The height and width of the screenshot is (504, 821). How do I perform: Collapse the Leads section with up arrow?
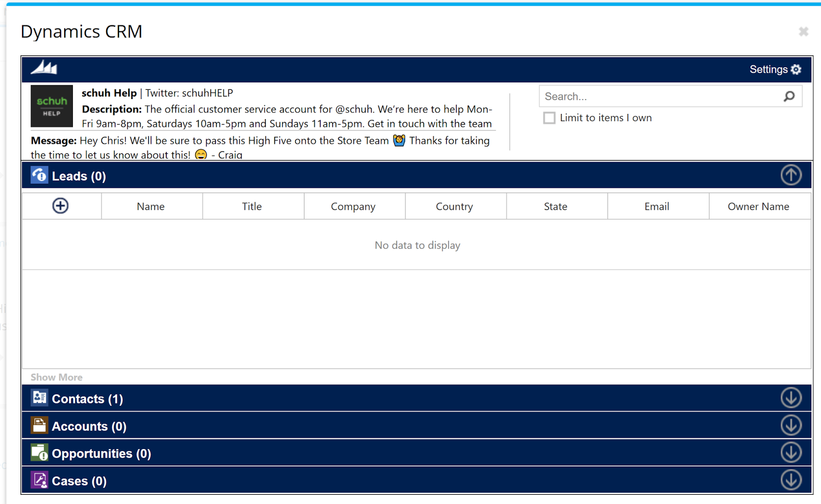tap(791, 175)
